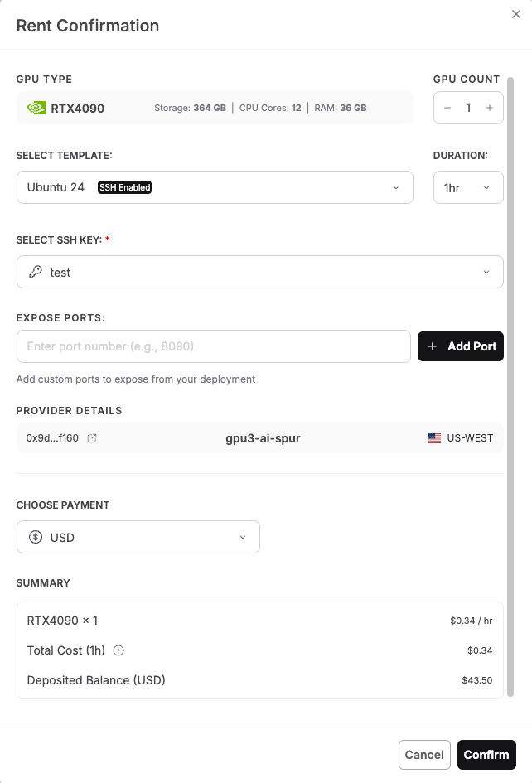Image resolution: width=532 pixels, height=783 pixels.
Task: Click the key icon in SSH selector
Action: (35, 272)
